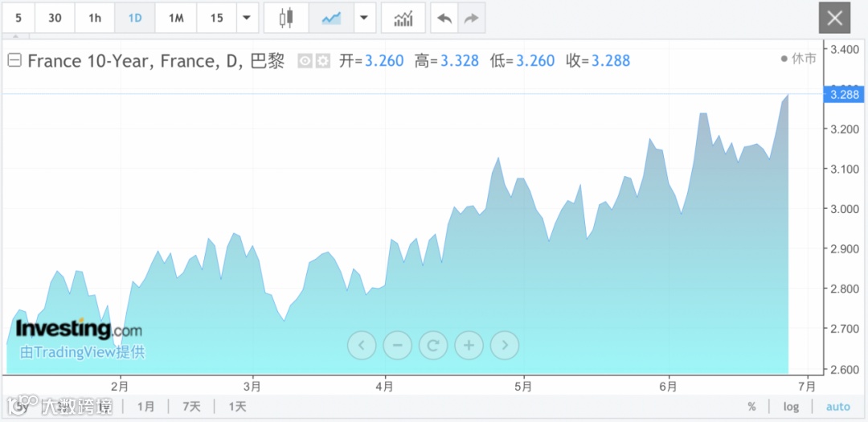
Task: Collapse the France 10-Year legend
Action: 15,60
